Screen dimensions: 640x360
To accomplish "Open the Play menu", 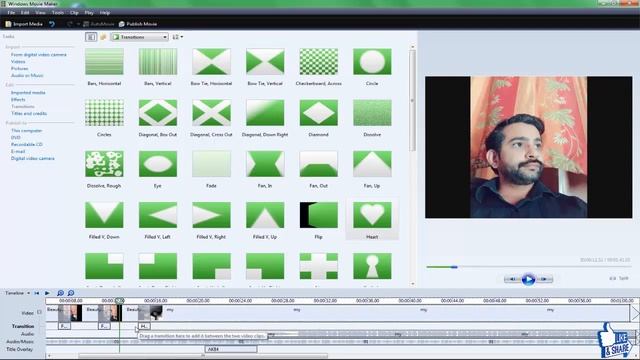I will point(89,13).
